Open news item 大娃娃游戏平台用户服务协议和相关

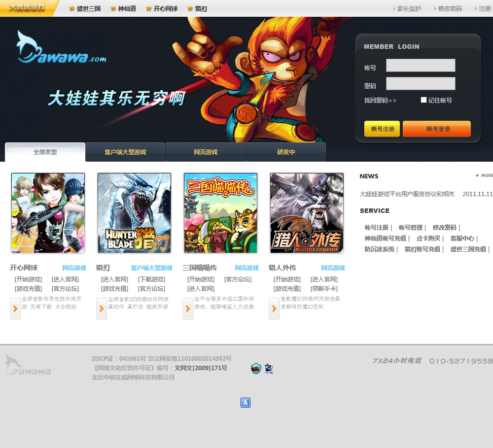(x=407, y=194)
